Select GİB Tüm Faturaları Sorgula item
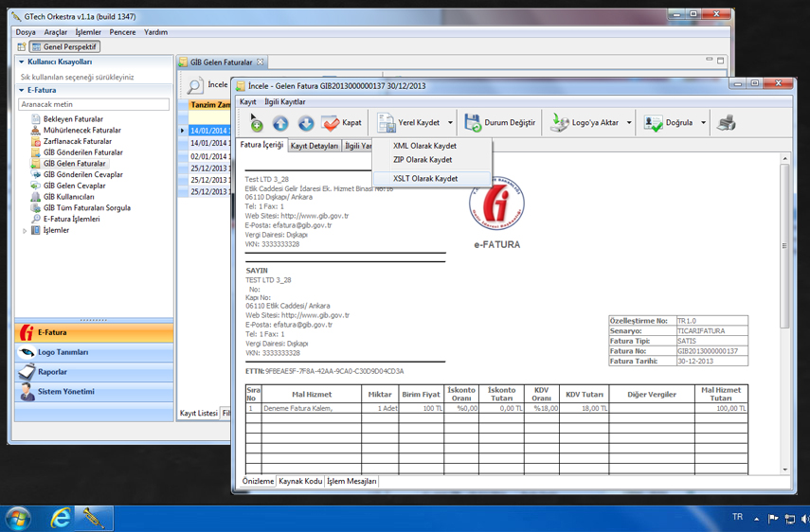 [x=87, y=208]
